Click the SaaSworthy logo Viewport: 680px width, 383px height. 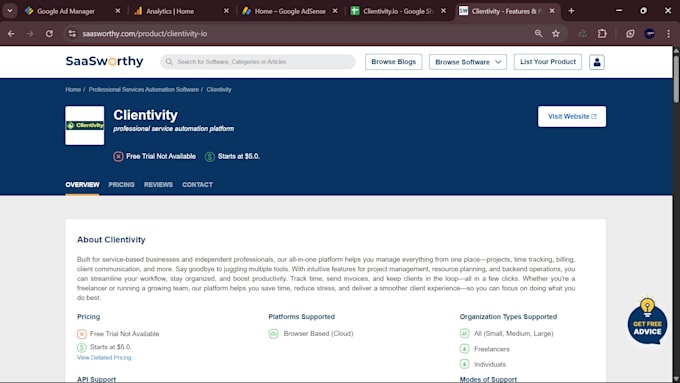pyautogui.click(x=104, y=62)
